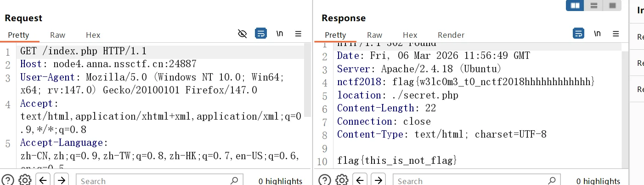Image resolution: width=644 pixels, height=185 pixels.
Task: Show newline characters (\n) in Request panel
Action: pos(279,34)
